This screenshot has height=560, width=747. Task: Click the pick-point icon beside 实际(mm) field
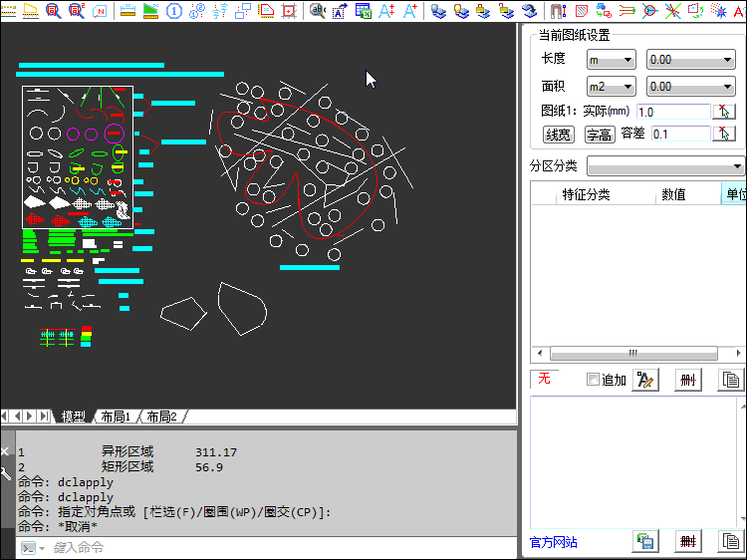click(725, 112)
